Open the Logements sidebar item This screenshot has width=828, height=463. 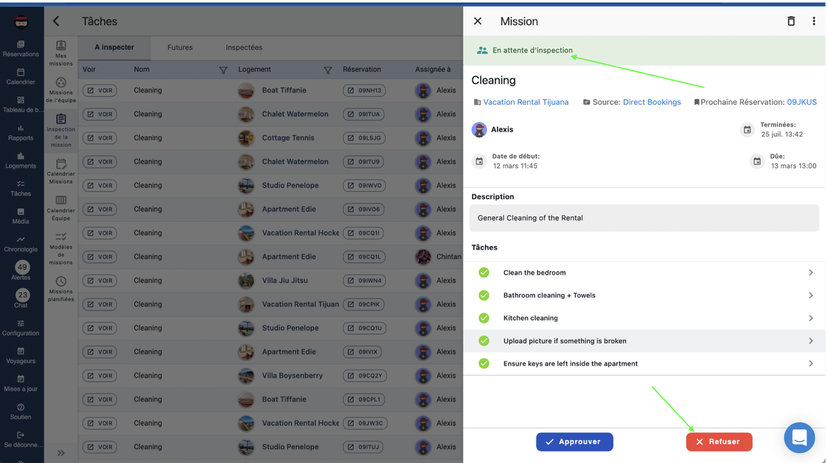[x=21, y=160]
